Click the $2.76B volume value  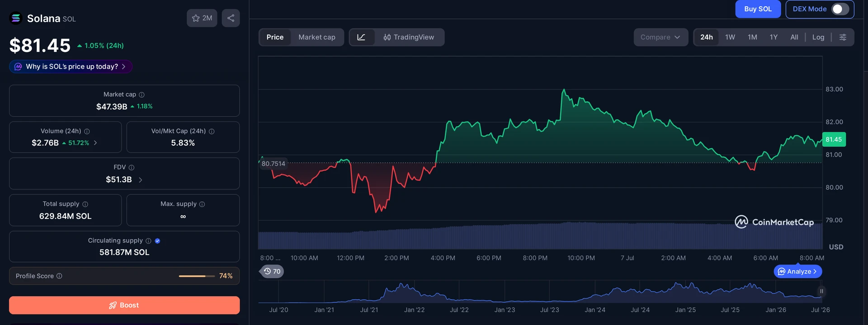click(45, 143)
